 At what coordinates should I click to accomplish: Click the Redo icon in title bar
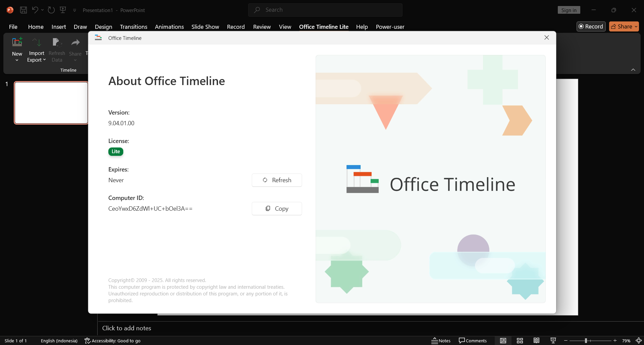click(51, 10)
